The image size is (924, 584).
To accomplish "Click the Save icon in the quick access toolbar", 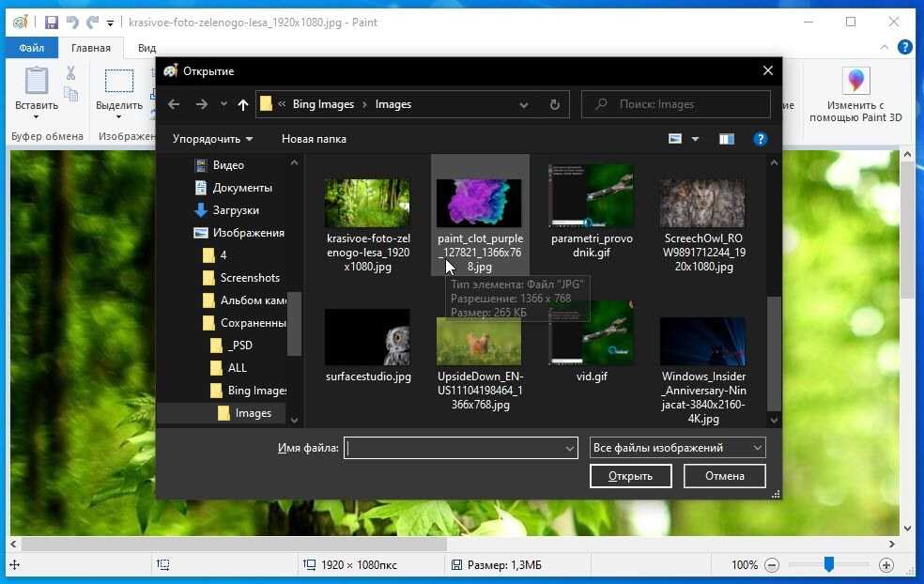I will pyautogui.click(x=51, y=22).
